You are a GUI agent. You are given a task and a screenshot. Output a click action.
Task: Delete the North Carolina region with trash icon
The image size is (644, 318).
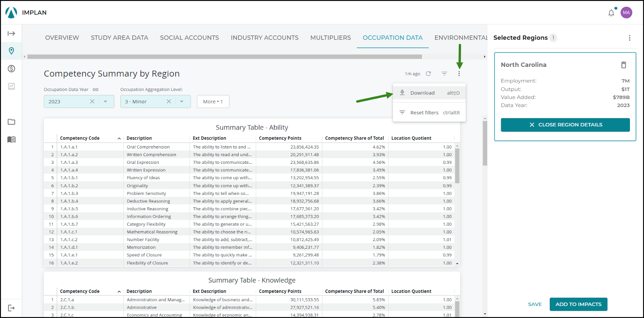coord(623,65)
